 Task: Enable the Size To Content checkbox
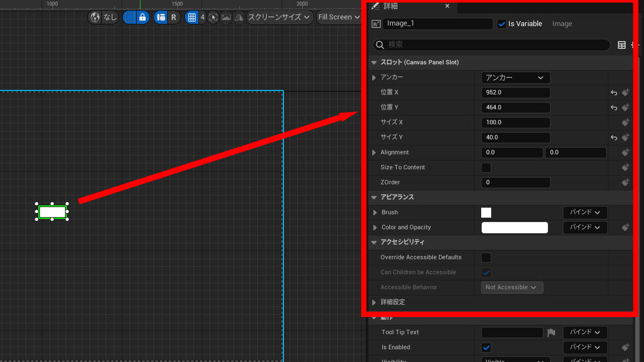486,167
